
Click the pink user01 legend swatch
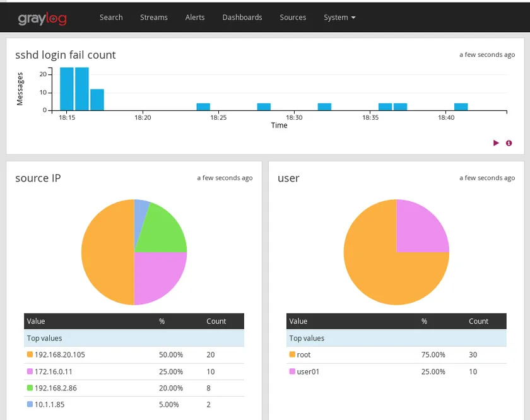pos(292,371)
